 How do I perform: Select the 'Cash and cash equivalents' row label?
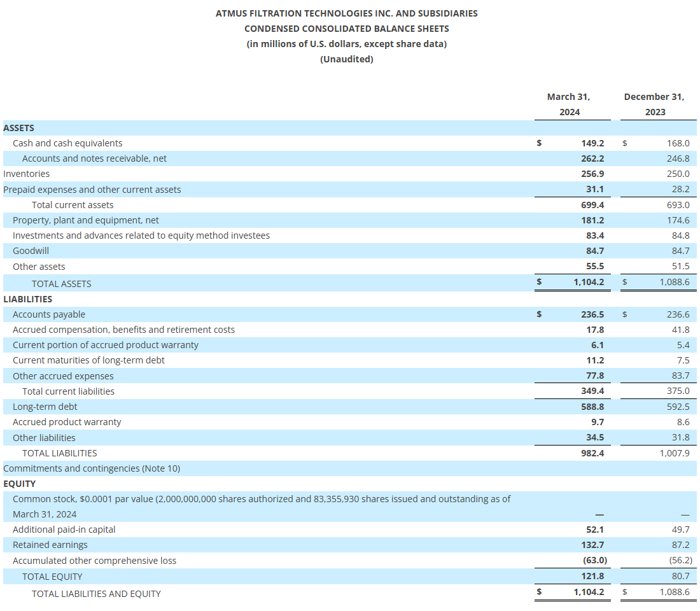[x=67, y=143]
